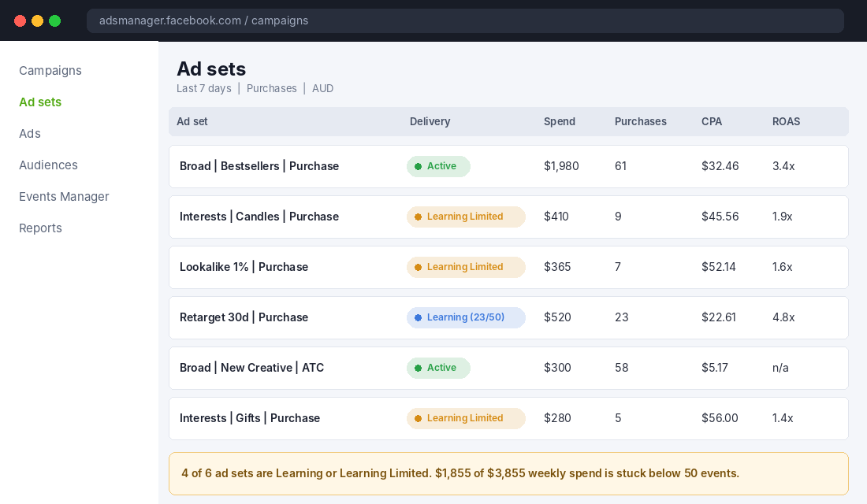The image size is (867, 504).
Task: Click Active badge for Broad New Creative
Action: point(438,368)
